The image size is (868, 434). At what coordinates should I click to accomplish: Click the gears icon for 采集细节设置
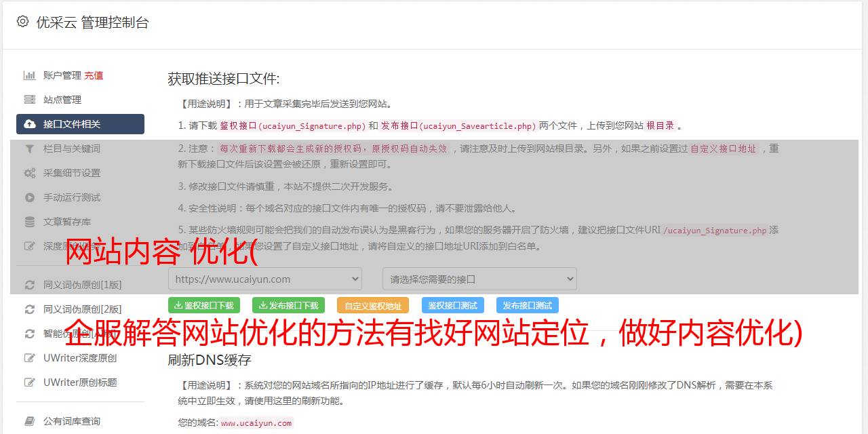coord(30,173)
